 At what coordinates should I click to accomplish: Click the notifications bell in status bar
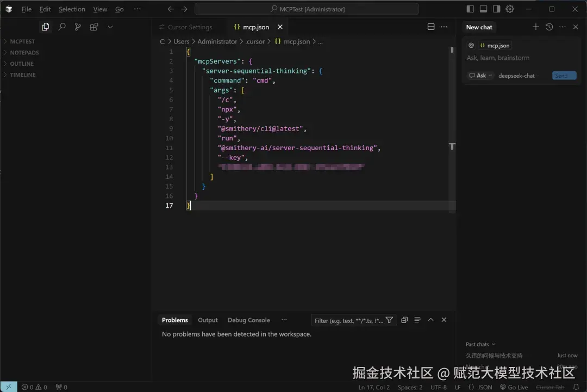coord(576,387)
